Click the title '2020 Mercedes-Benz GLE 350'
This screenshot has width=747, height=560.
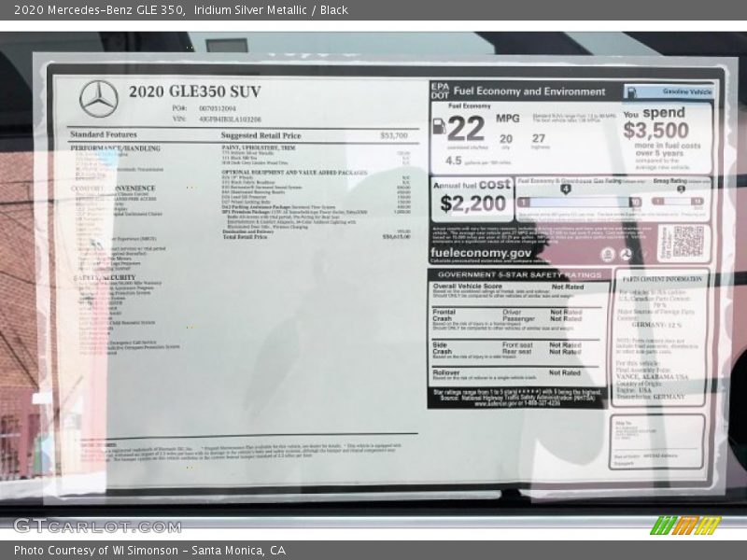coord(99,10)
